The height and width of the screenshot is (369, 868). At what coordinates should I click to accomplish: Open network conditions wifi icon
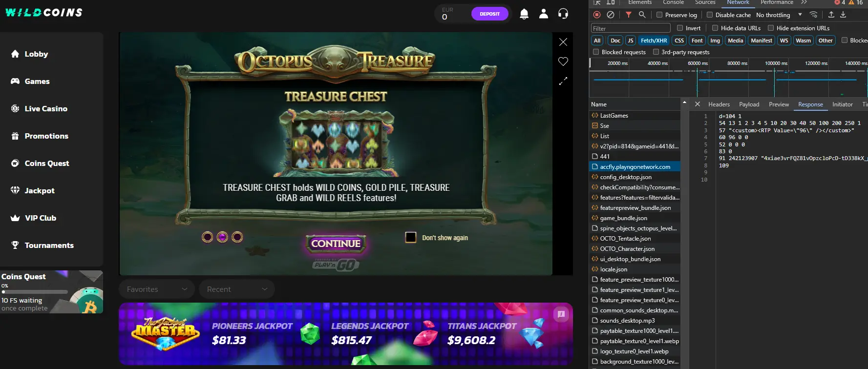[x=813, y=15]
